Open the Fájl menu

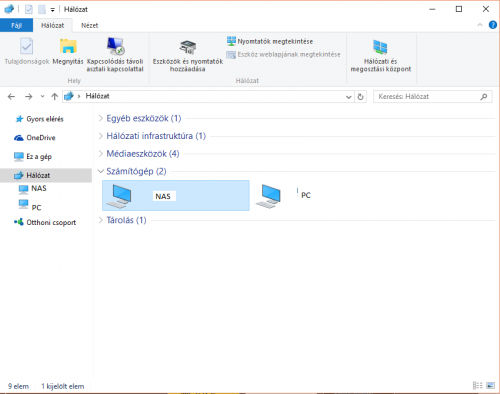point(16,25)
